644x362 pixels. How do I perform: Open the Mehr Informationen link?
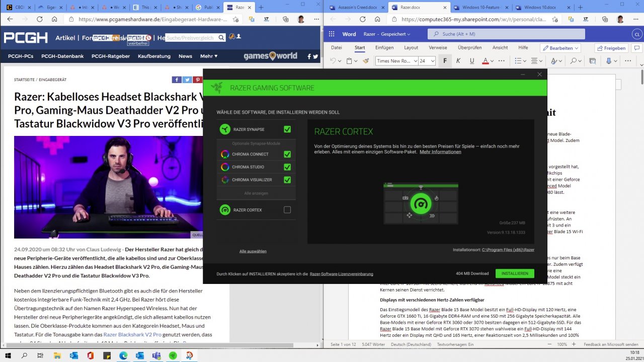click(440, 152)
